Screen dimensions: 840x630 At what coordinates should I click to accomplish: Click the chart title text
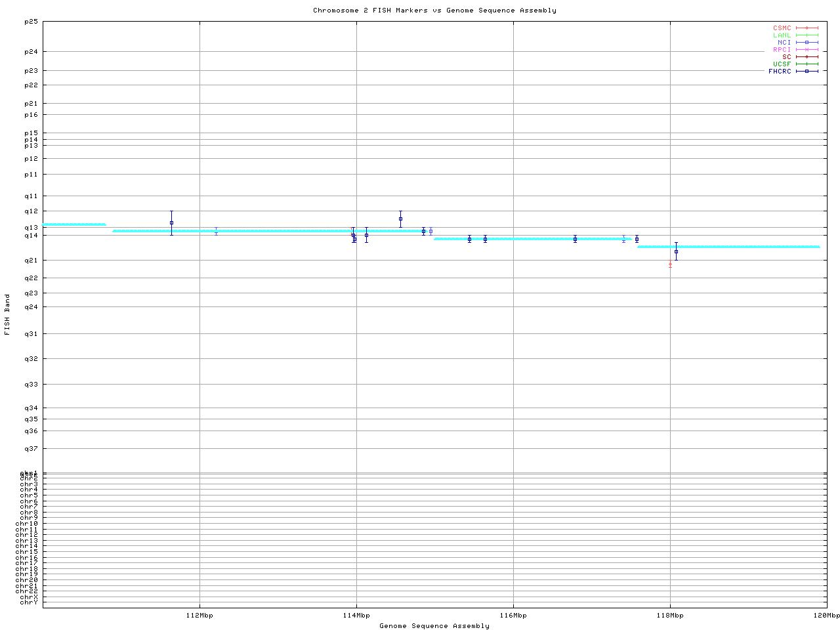pos(434,10)
